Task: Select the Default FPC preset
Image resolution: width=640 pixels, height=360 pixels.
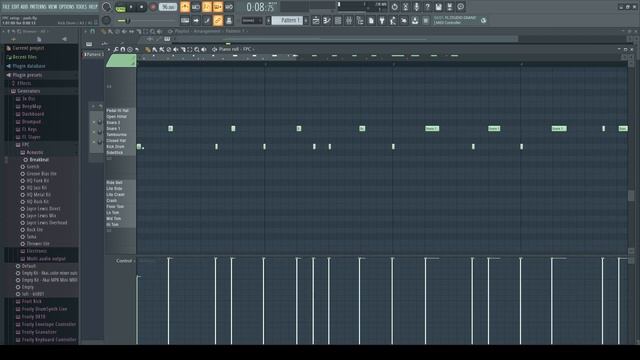Action: [29, 266]
